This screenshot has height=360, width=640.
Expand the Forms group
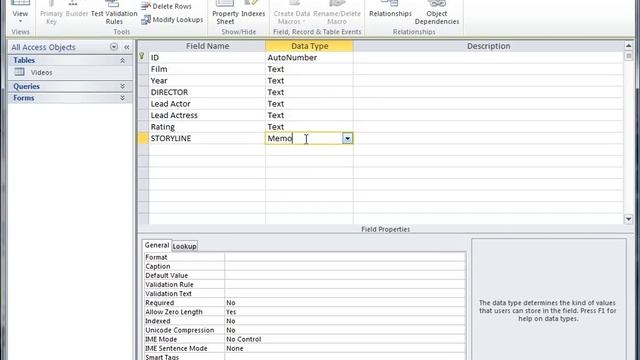point(122,98)
